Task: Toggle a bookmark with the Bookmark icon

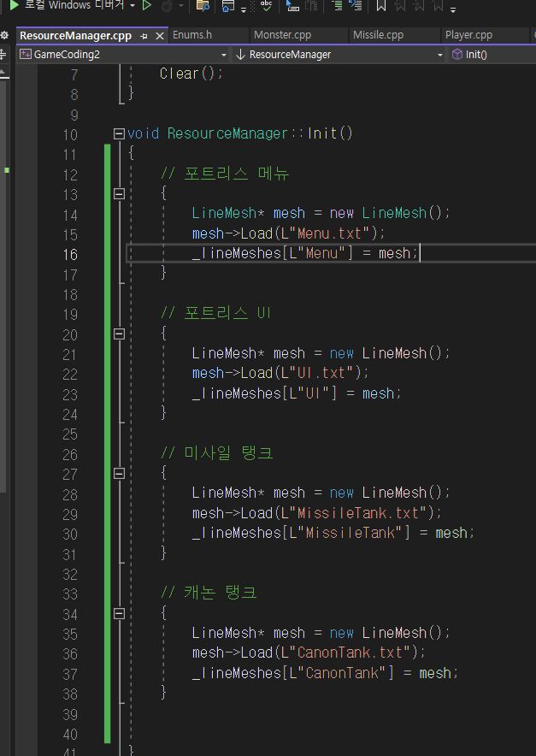Action: 380,6
